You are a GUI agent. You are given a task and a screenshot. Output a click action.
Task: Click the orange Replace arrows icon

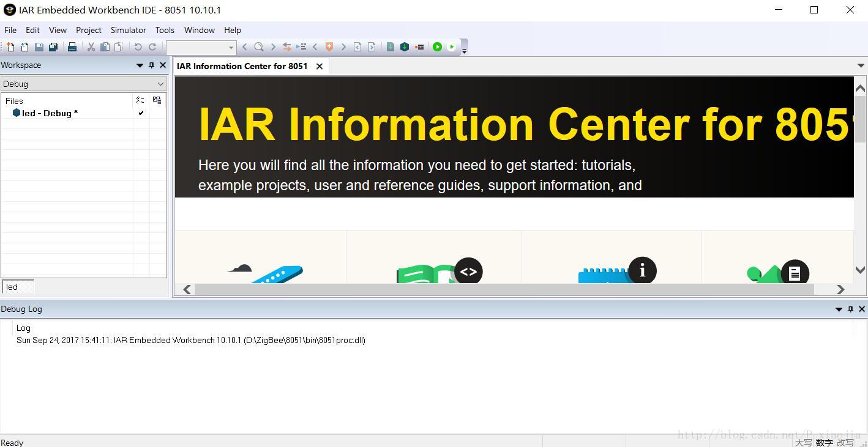point(286,47)
